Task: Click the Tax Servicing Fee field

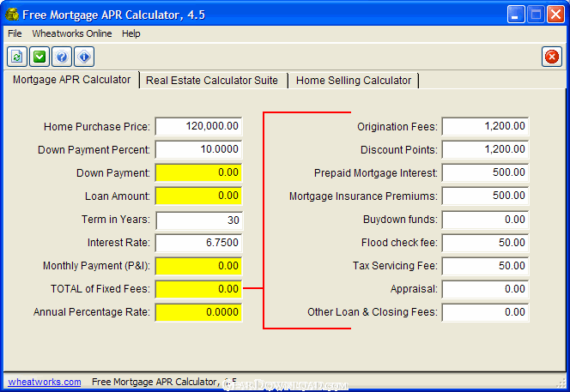Action: (485, 266)
